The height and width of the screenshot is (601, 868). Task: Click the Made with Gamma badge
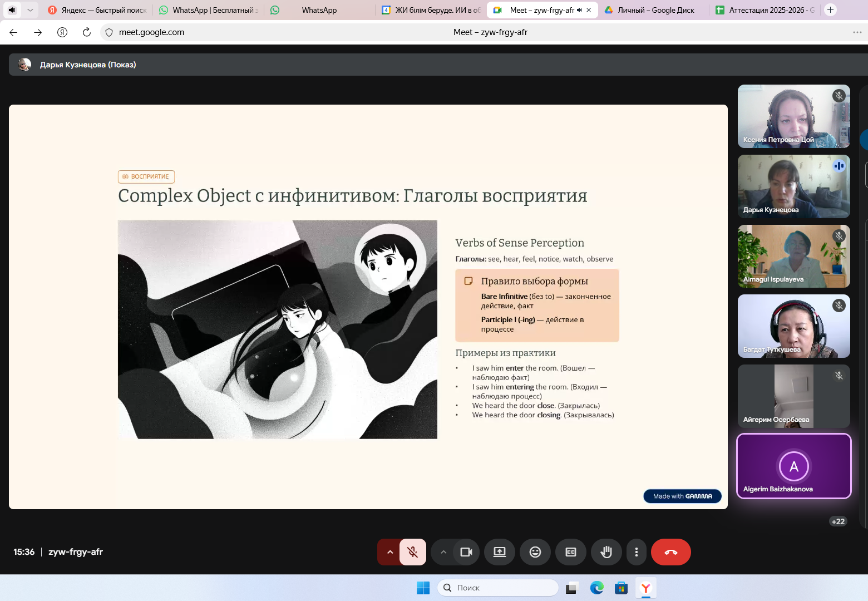(682, 496)
